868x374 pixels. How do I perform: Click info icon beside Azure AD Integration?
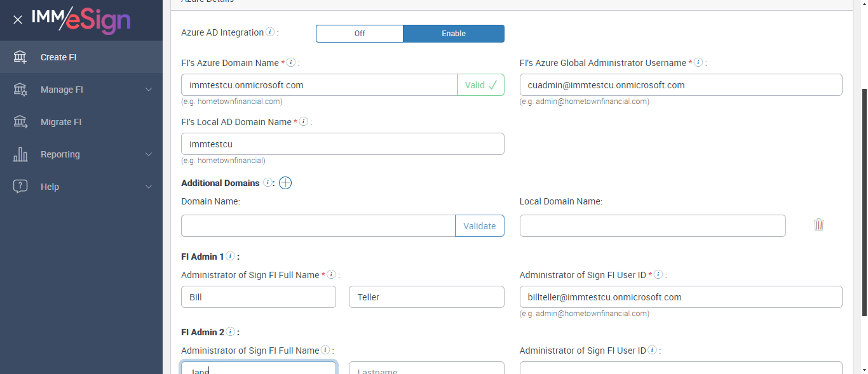pos(270,32)
